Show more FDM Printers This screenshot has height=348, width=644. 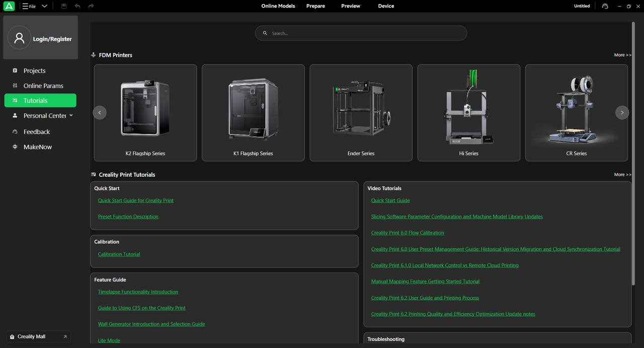[x=622, y=55]
